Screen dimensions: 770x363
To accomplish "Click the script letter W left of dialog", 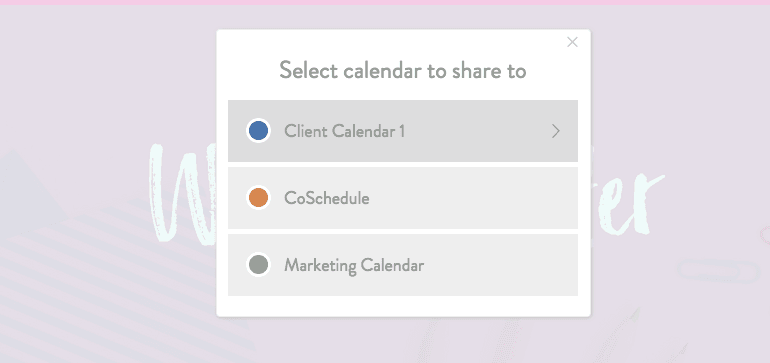I will [182, 194].
